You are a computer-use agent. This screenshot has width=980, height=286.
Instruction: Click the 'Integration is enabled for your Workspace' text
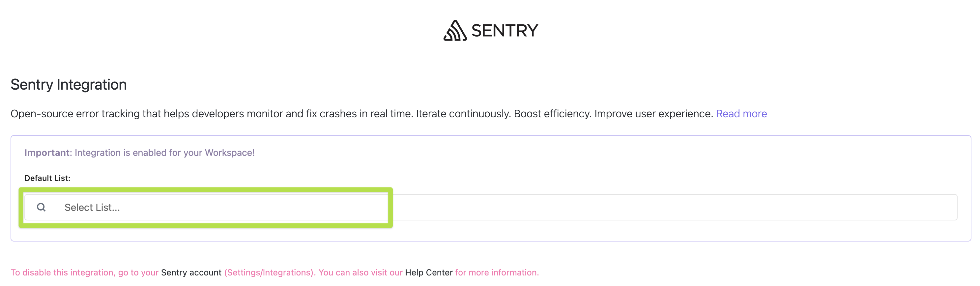[164, 153]
